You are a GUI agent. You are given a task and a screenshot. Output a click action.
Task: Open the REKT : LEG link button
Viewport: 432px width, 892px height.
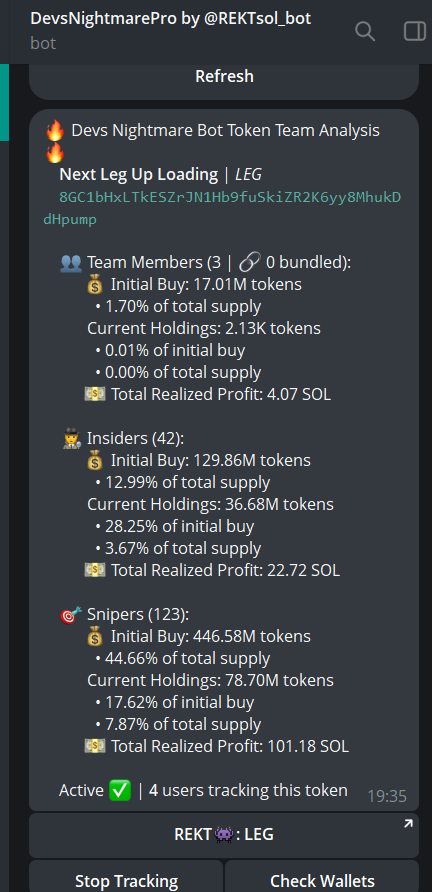coord(224,835)
